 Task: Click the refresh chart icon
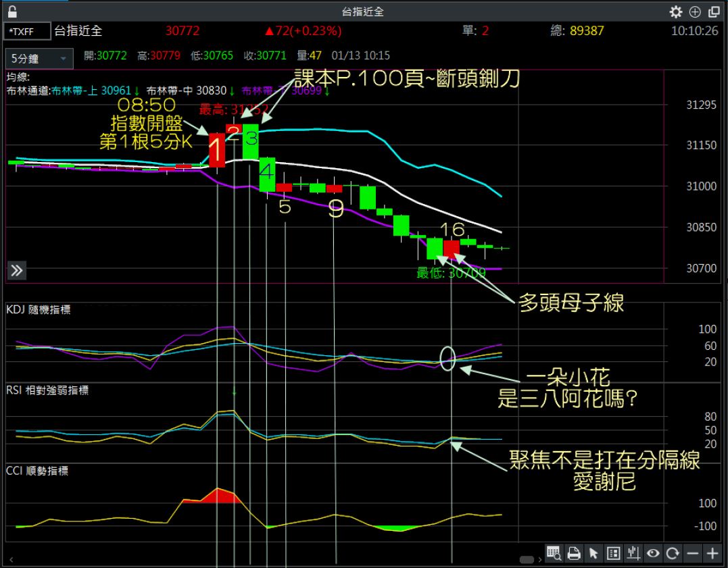[x=673, y=554]
